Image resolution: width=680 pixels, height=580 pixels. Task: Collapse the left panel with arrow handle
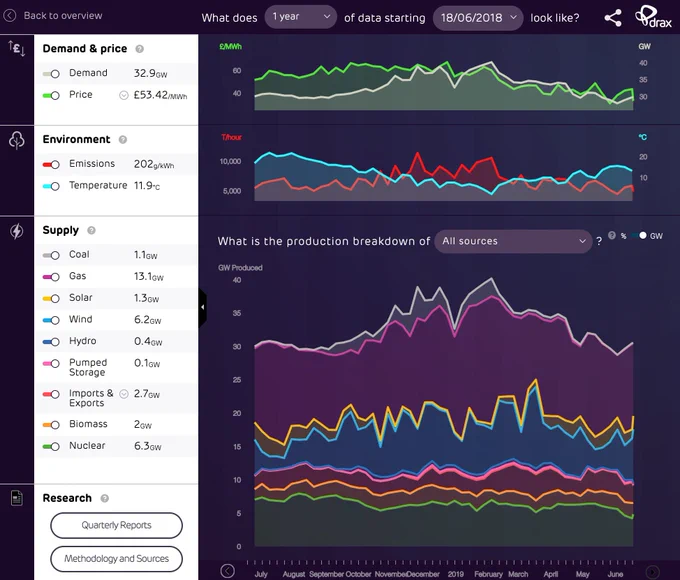point(203,307)
